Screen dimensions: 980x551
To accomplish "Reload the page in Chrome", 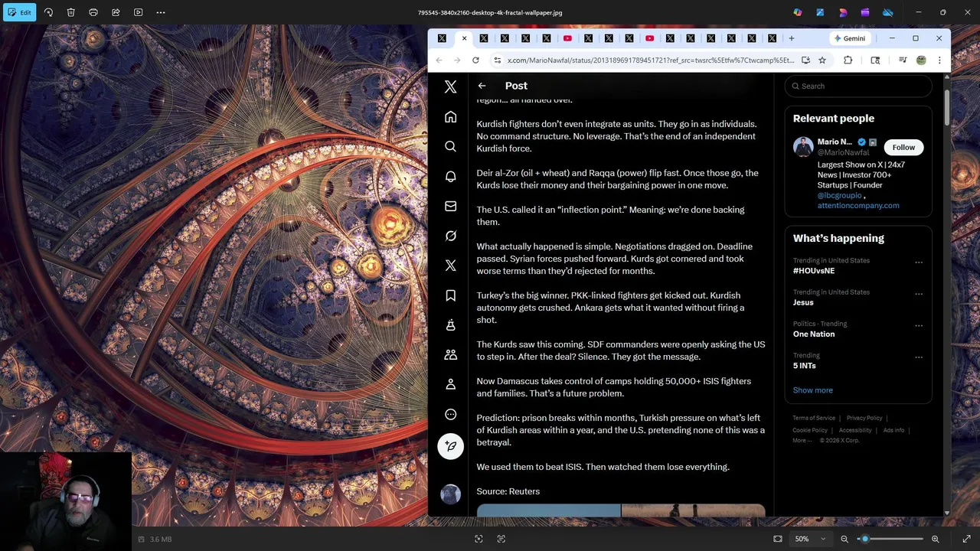I will tap(475, 60).
